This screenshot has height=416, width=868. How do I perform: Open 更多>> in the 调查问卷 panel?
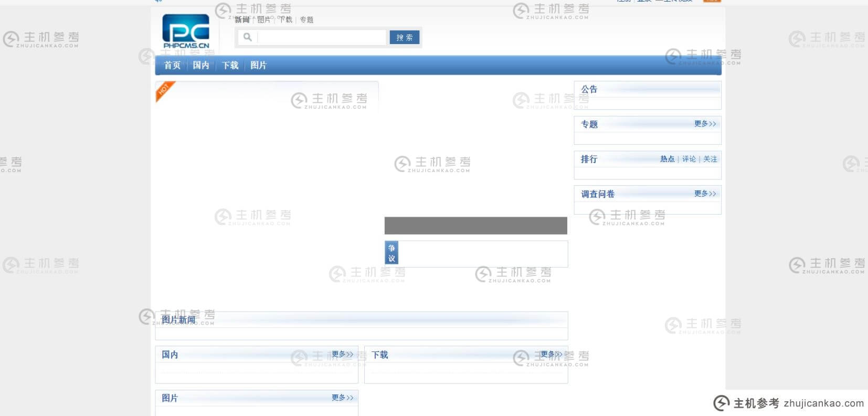[705, 194]
